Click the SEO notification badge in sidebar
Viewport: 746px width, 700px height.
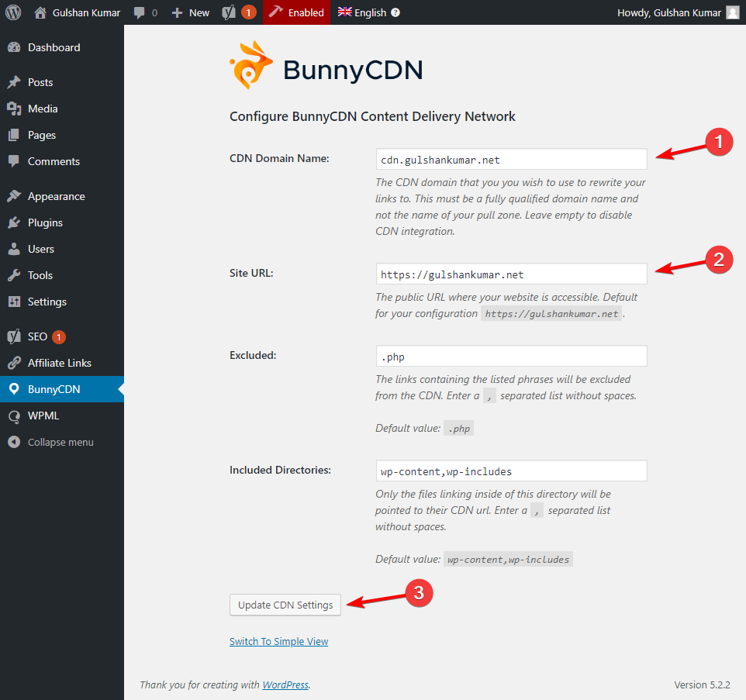tap(59, 337)
